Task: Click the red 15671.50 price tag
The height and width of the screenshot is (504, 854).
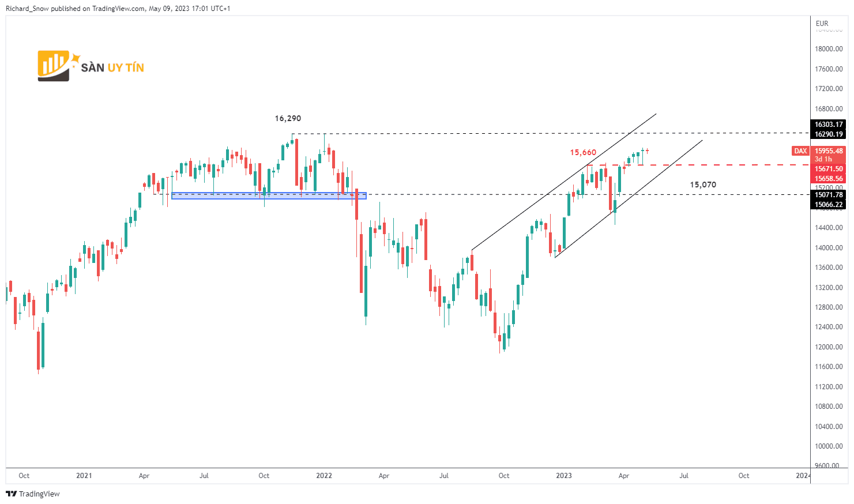Action: tap(829, 169)
